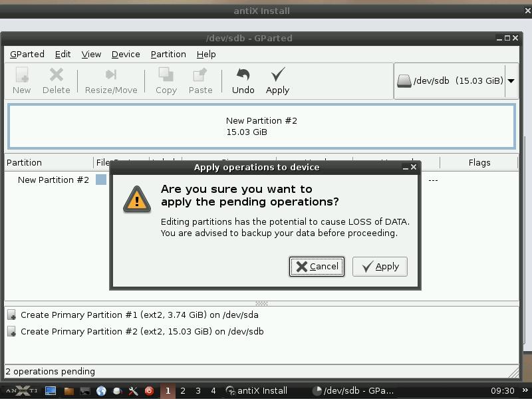Select the New Partition #2 graphical block

coord(261,126)
